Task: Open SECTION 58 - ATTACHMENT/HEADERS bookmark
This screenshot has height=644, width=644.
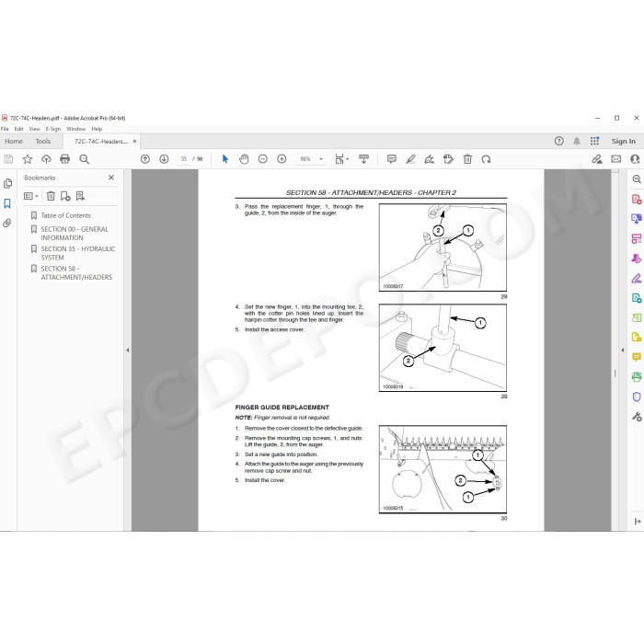Action: click(76, 272)
